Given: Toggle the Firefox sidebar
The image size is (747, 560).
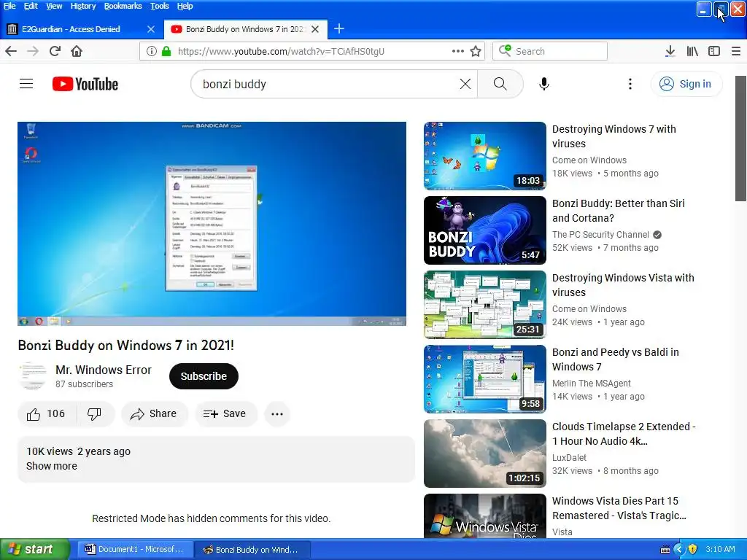Looking at the screenshot, I should pyautogui.click(x=714, y=51).
